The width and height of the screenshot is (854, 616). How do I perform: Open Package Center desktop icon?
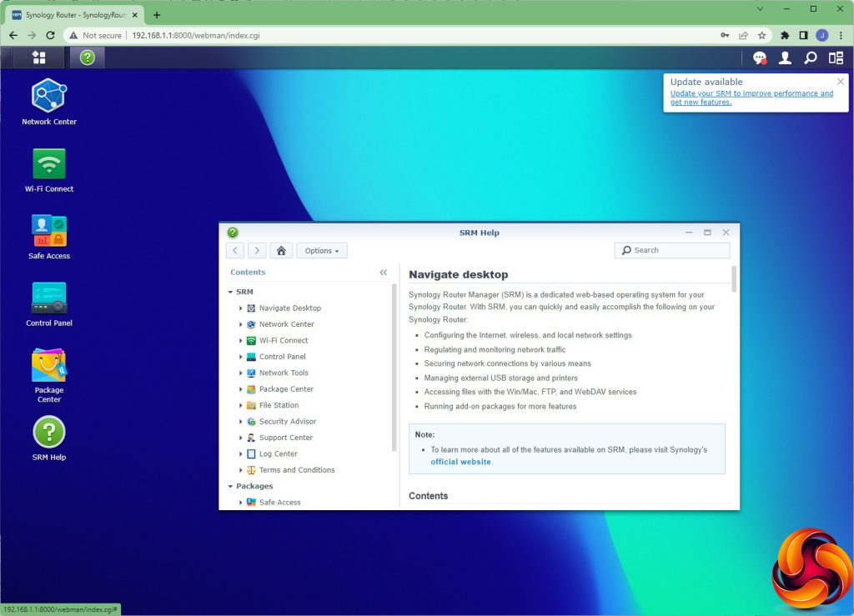coord(49,375)
